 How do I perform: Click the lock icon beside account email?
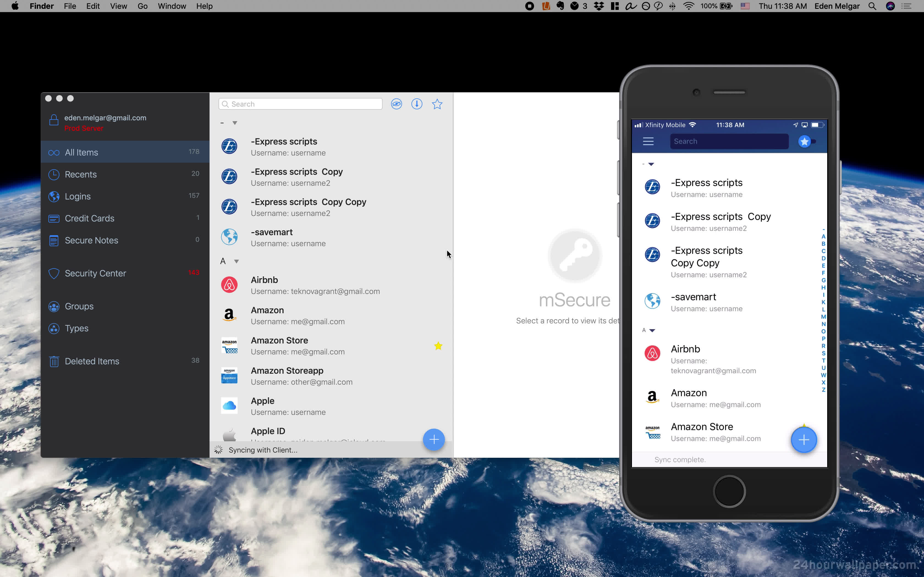click(54, 120)
